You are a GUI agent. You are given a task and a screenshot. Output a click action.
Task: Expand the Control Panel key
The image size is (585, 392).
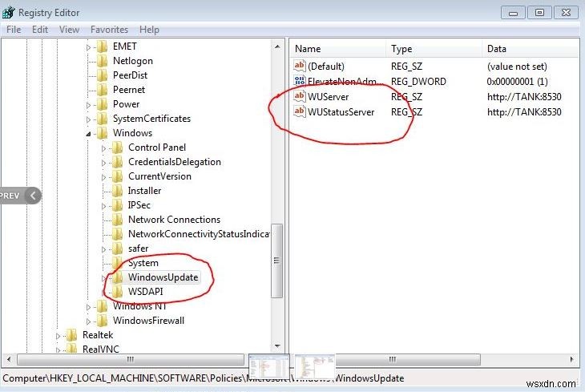tap(103, 148)
